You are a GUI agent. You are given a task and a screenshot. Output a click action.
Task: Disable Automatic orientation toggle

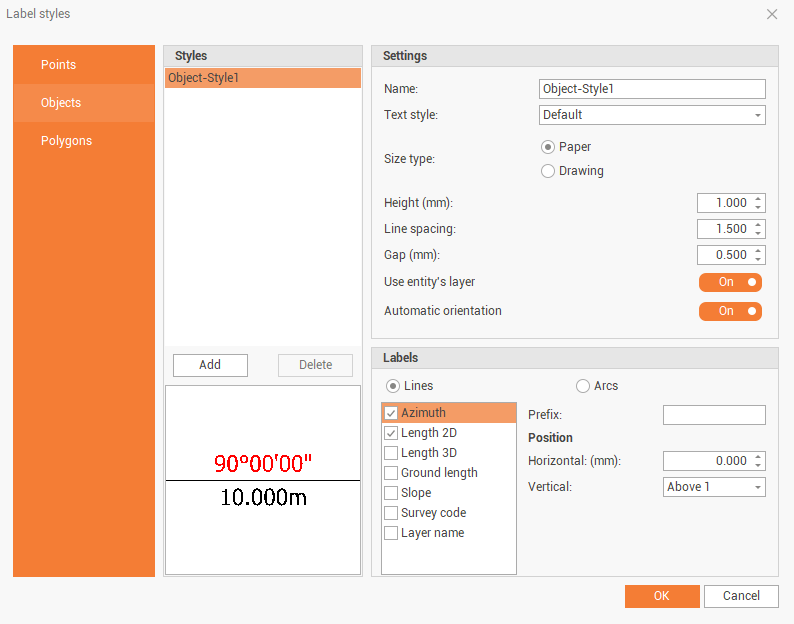point(730,311)
